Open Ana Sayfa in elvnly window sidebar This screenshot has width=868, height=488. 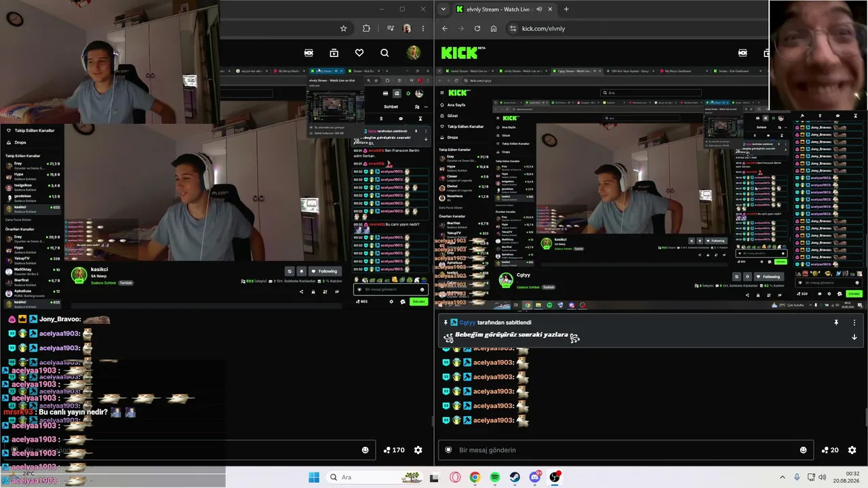[x=456, y=105]
